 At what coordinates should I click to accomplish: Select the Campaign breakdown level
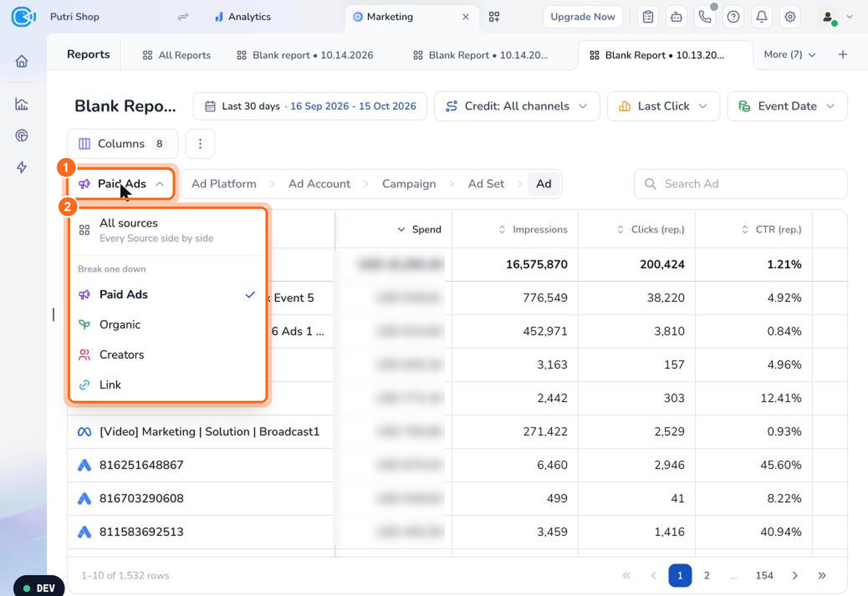[409, 184]
